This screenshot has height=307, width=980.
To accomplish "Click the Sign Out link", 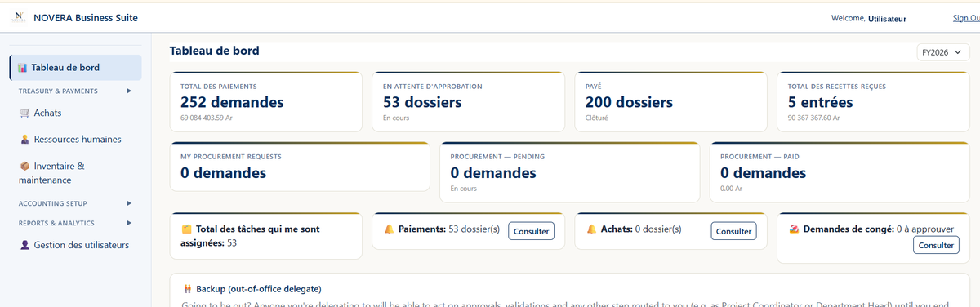I will [x=966, y=18].
